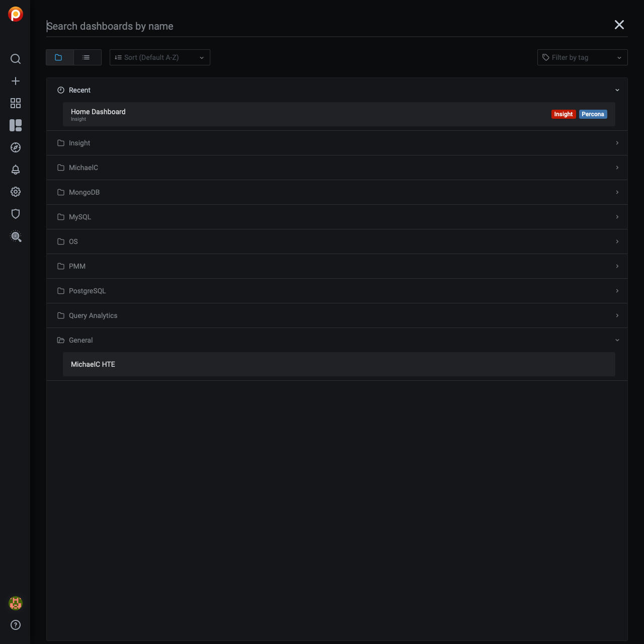Switch to list view layout
The image size is (644, 644).
(x=87, y=57)
